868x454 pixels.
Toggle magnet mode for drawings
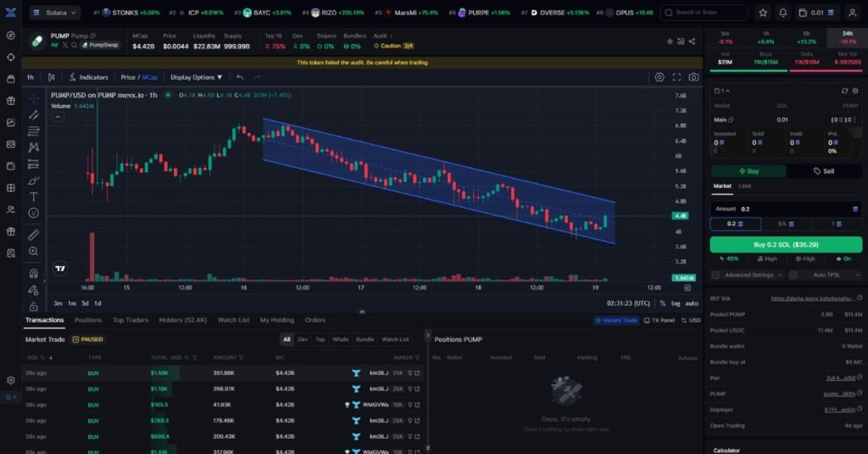coord(34,274)
